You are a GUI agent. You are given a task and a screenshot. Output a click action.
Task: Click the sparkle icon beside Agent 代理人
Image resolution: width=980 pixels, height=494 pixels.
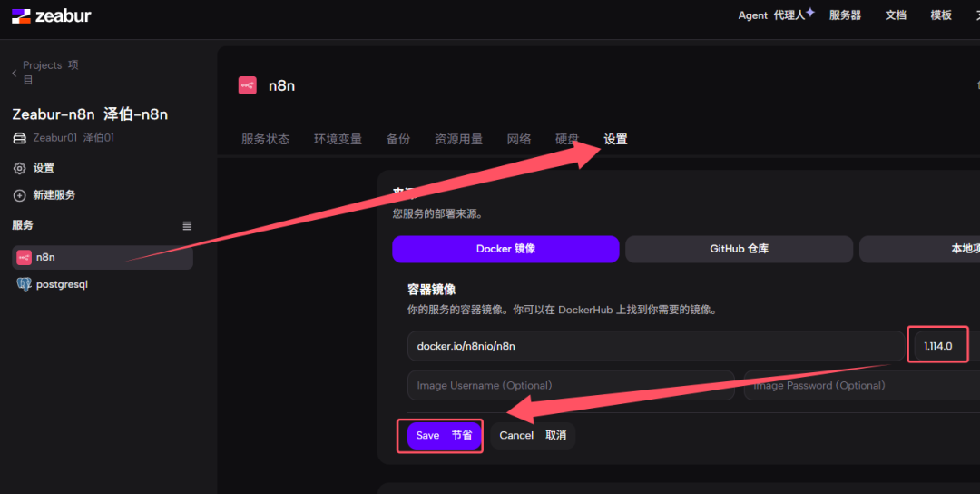point(810,12)
